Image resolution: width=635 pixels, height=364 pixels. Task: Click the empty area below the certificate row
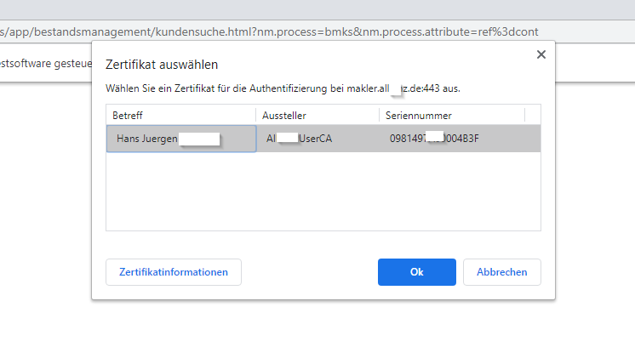click(x=323, y=191)
